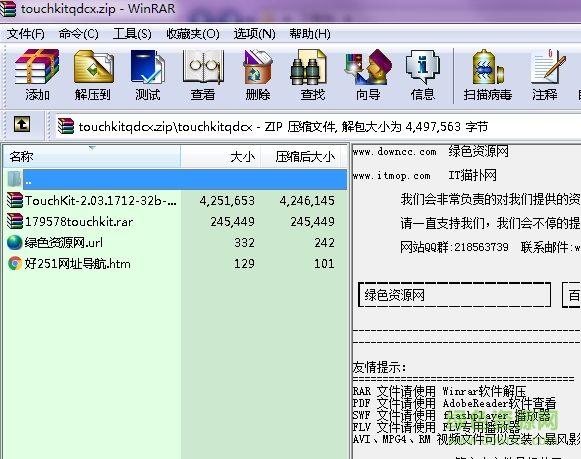Viewport: 581px width, 459px height.
Task: Click the parent folder icon in the '..' row
Action: tap(14, 179)
